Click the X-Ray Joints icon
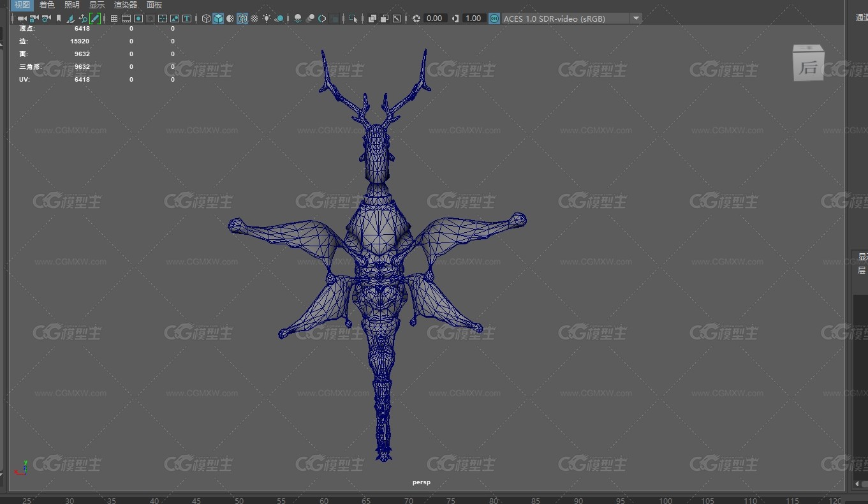The width and height of the screenshot is (868, 504). (x=397, y=19)
